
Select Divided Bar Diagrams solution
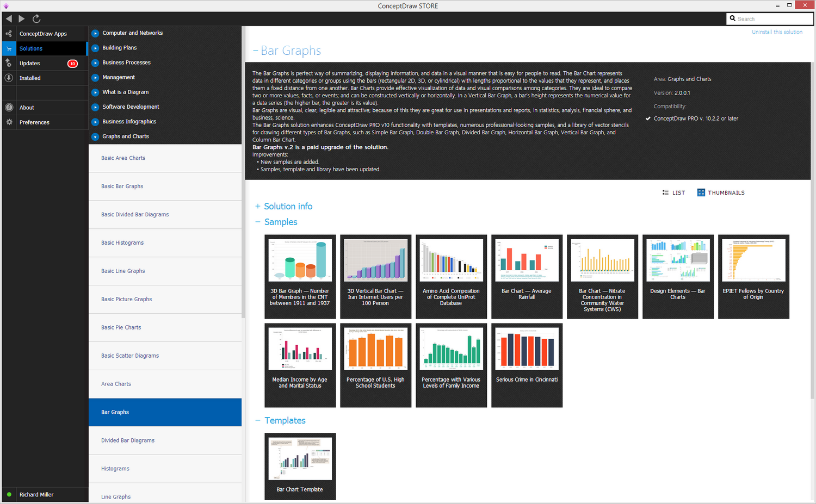point(165,441)
